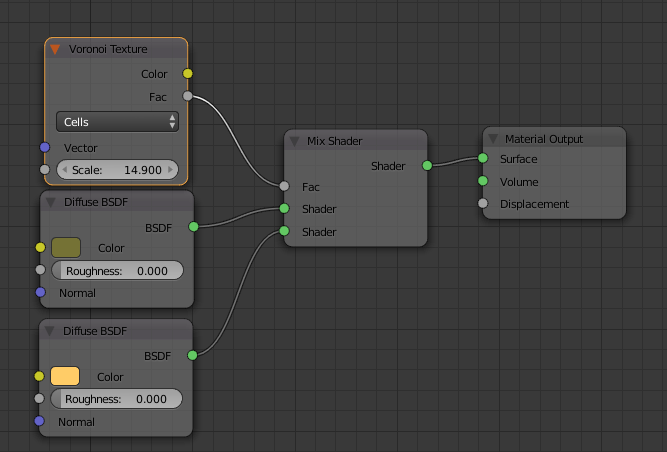Collapse the lower Diffuse BSDF node (orange color)

point(50,331)
